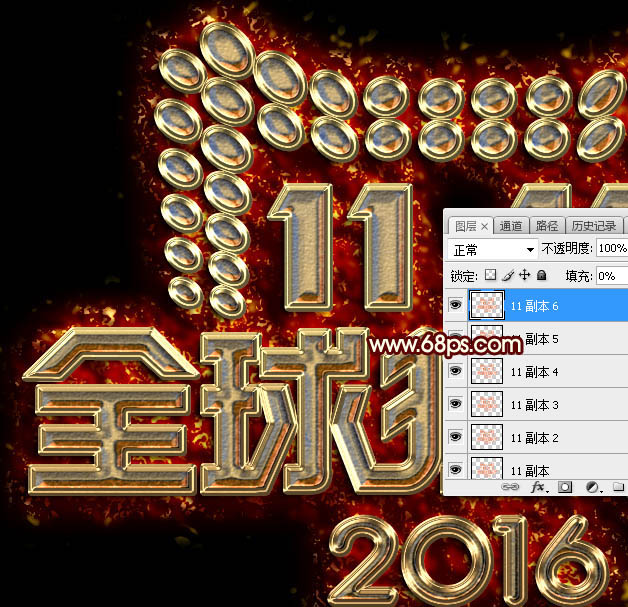Select layer name 11 副本 4

[x=534, y=372]
